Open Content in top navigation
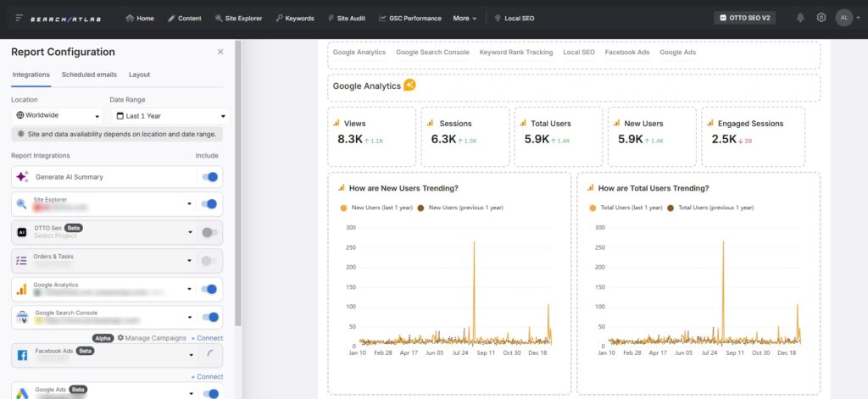Viewport: 868px width, 399px height. (184, 19)
